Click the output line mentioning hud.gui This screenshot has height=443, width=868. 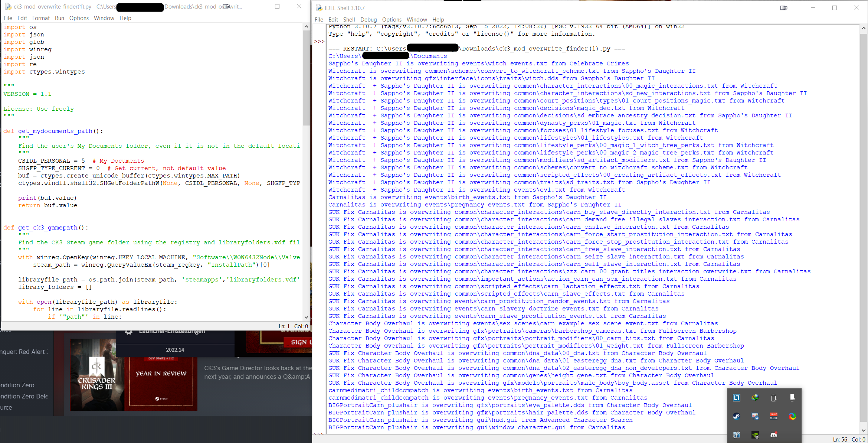pyautogui.click(x=481, y=420)
